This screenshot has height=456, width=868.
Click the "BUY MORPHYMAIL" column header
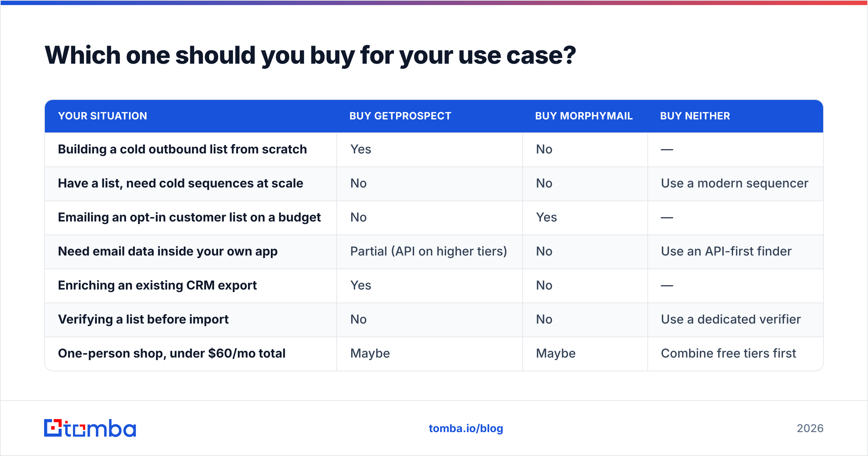point(584,116)
